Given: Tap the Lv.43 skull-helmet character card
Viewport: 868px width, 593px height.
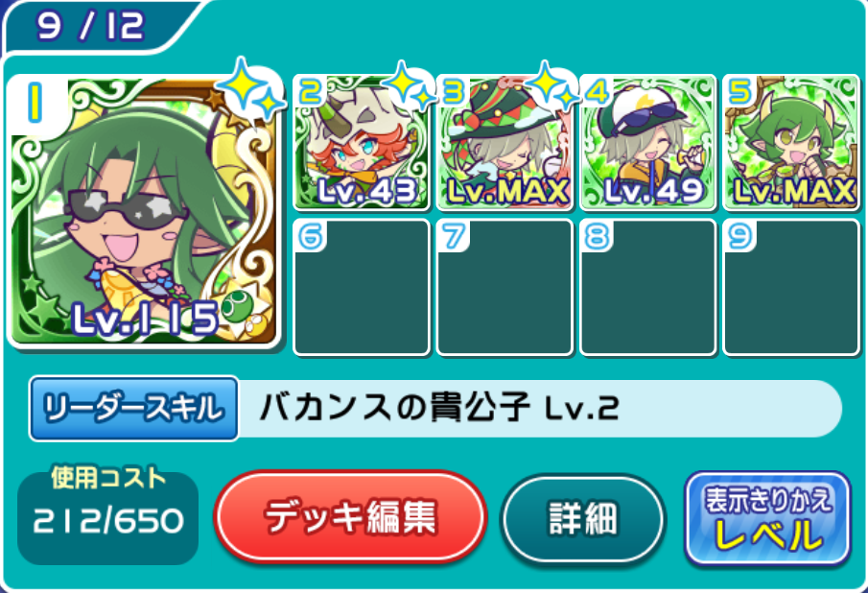Looking at the screenshot, I should 362,143.
